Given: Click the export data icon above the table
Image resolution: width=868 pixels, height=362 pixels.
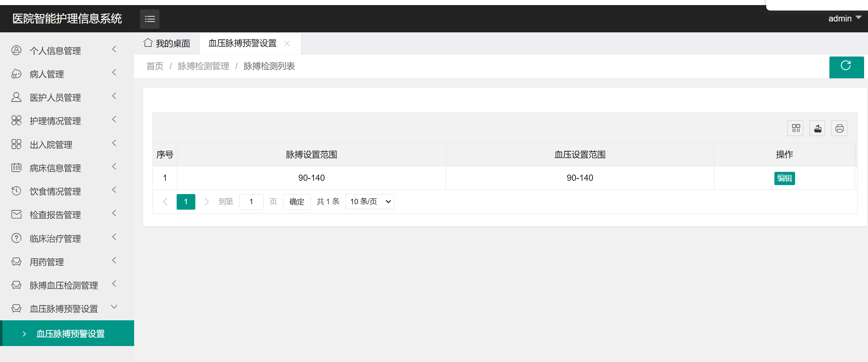Looking at the screenshot, I should (817, 128).
